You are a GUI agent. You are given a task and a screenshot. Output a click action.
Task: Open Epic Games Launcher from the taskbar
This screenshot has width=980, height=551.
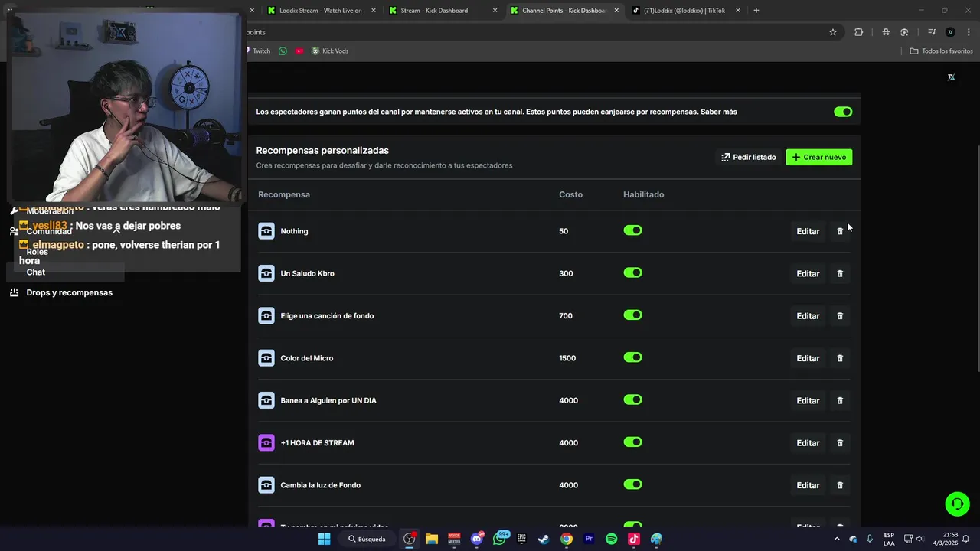pyautogui.click(x=521, y=539)
